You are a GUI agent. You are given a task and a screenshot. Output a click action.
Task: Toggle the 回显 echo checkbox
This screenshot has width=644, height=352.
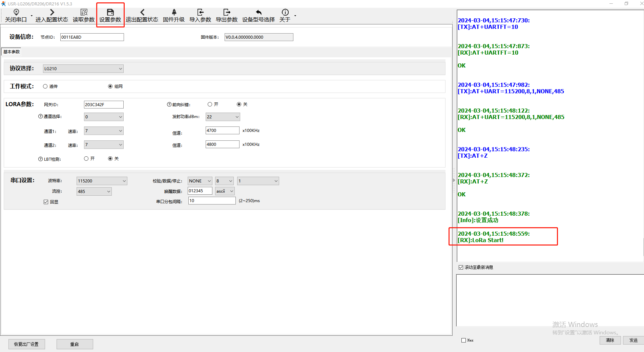pos(46,202)
